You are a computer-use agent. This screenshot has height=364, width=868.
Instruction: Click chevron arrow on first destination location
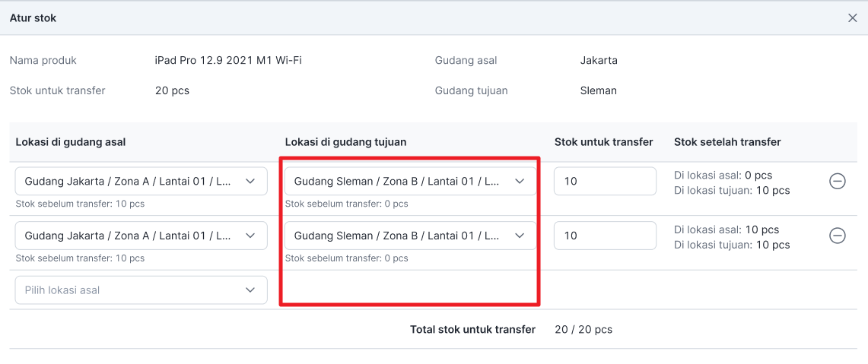click(520, 181)
